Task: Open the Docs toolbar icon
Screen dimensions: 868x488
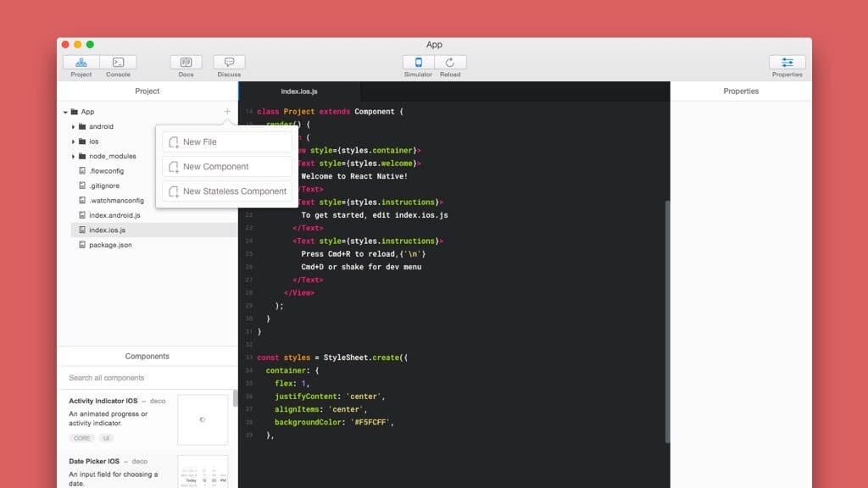Action: [186, 62]
